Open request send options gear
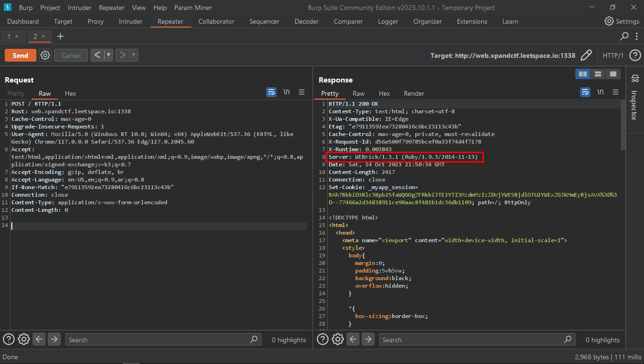This screenshot has height=364, width=644. pos(45,55)
